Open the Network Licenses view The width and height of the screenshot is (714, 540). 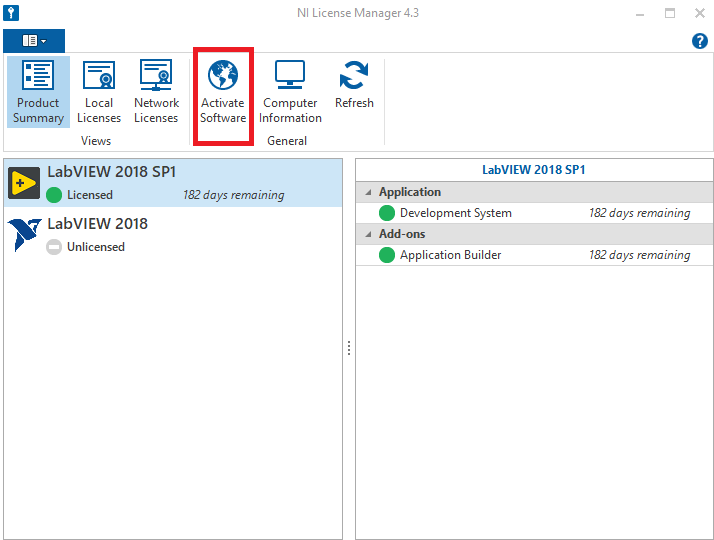click(156, 92)
